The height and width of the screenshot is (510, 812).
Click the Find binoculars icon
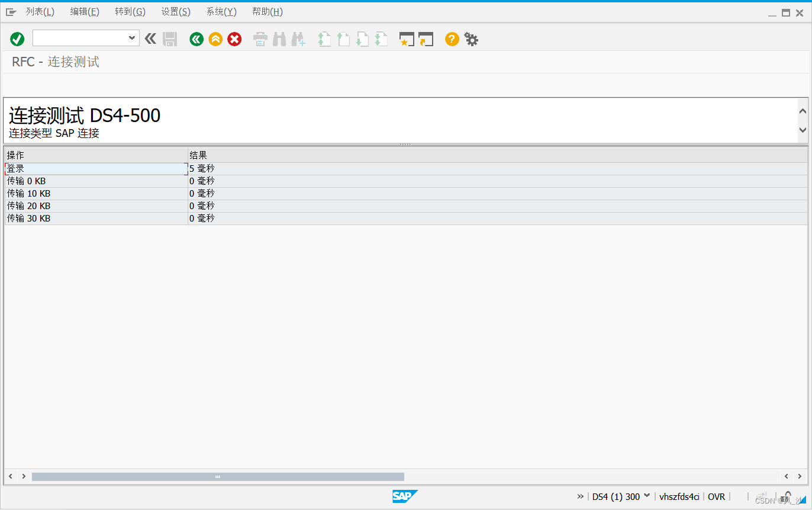(x=279, y=39)
